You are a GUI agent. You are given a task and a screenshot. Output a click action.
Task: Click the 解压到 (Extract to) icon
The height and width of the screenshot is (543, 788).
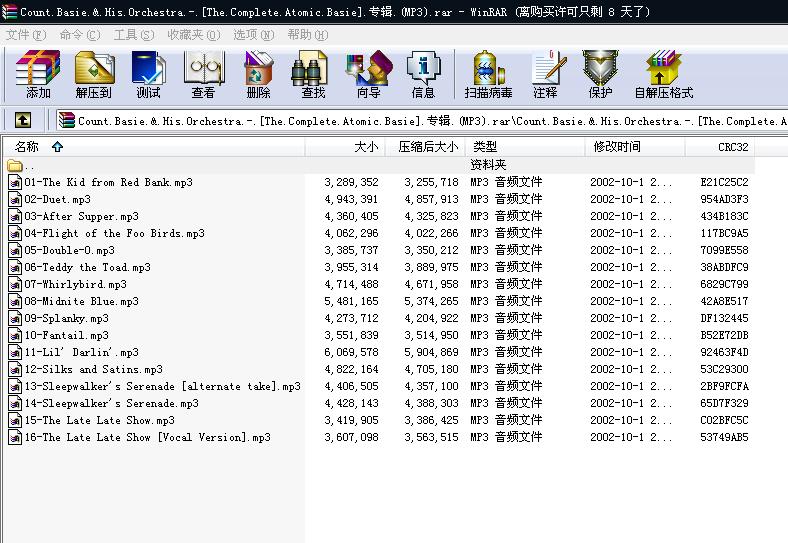[94, 74]
